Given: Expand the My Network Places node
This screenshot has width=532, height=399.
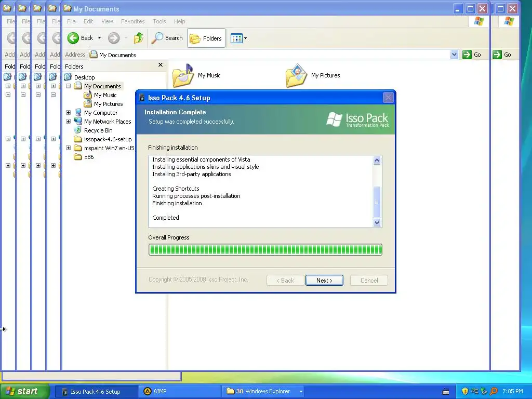Looking at the screenshot, I should tap(68, 121).
